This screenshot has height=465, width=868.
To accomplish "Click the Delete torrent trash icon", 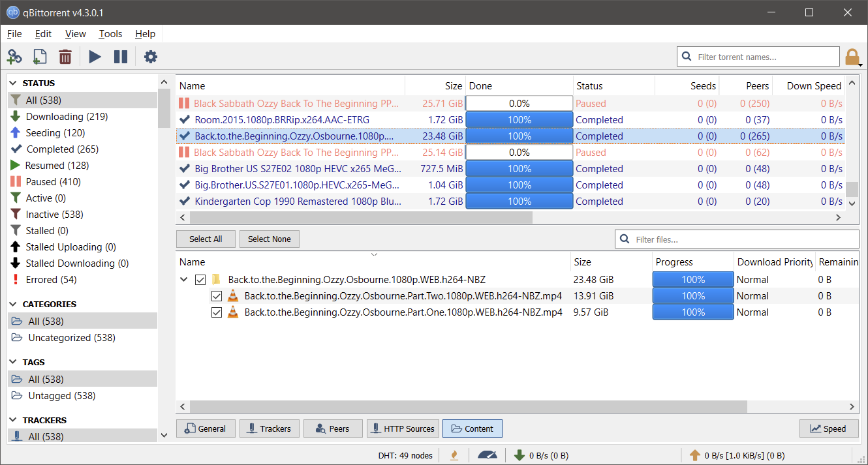I will click(x=65, y=57).
